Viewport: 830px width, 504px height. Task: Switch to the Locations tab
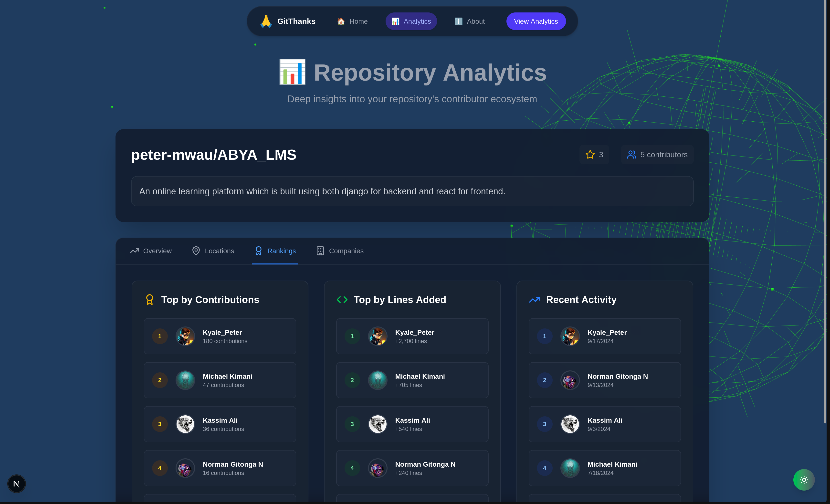click(x=213, y=251)
